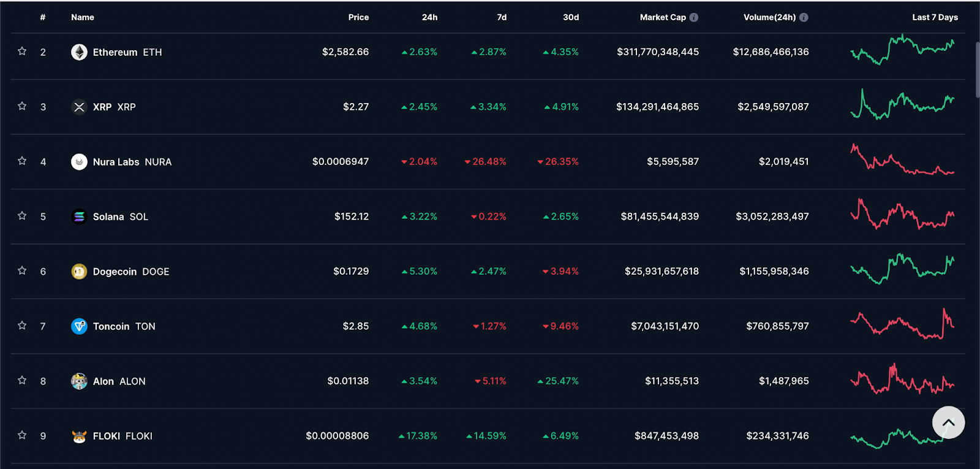
Task: Sort table by Price column header
Action: [358, 17]
